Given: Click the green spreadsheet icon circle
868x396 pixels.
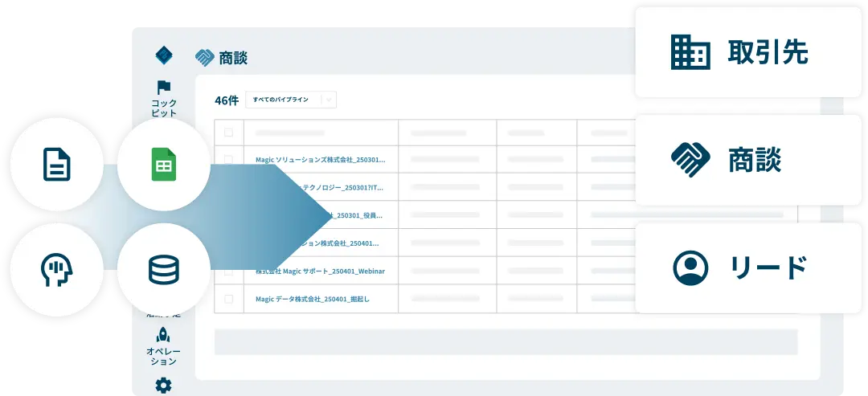Looking at the screenshot, I should tap(163, 165).
